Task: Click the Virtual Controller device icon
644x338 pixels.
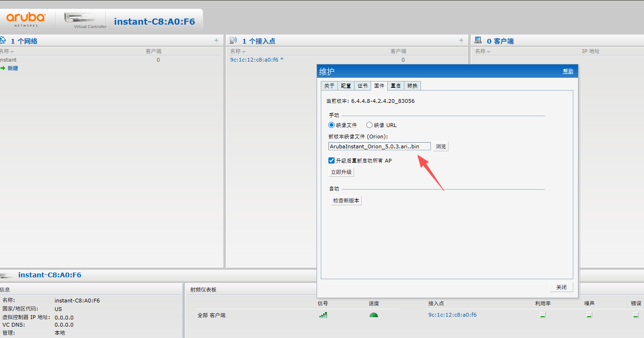Action: 79,18
